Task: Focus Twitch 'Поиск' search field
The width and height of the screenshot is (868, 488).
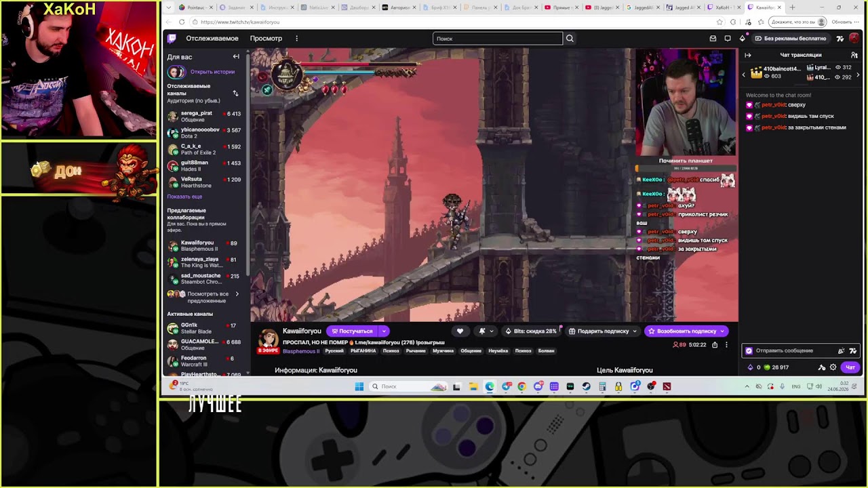Action: (x=498, y=39)
